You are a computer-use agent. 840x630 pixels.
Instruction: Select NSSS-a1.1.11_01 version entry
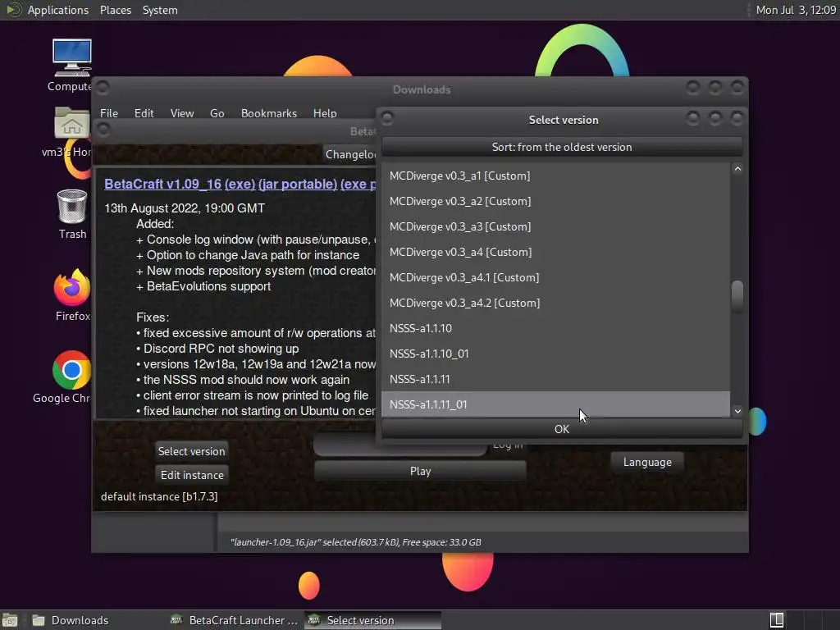pyautogui.click(x=555, y=404)
